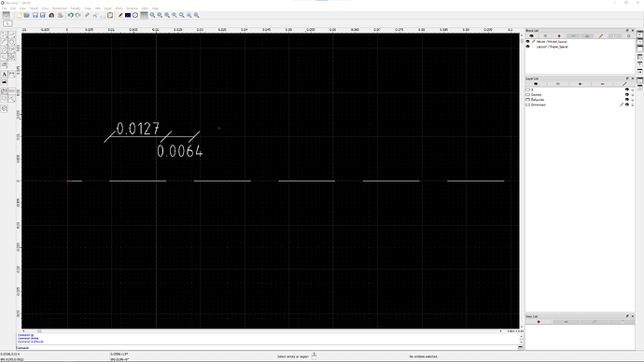The image size is (644, 362).
Task: Click the Dashed layer color swatch
Action: point(527,95)
